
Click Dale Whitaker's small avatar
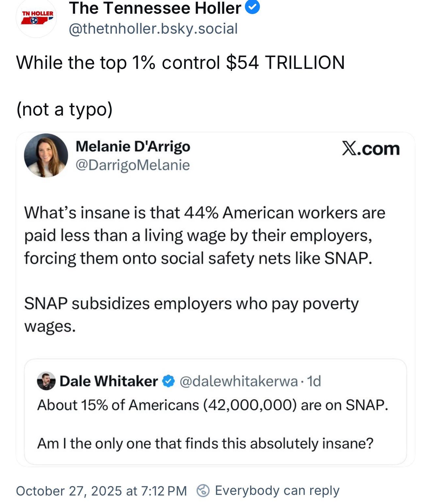46,381
